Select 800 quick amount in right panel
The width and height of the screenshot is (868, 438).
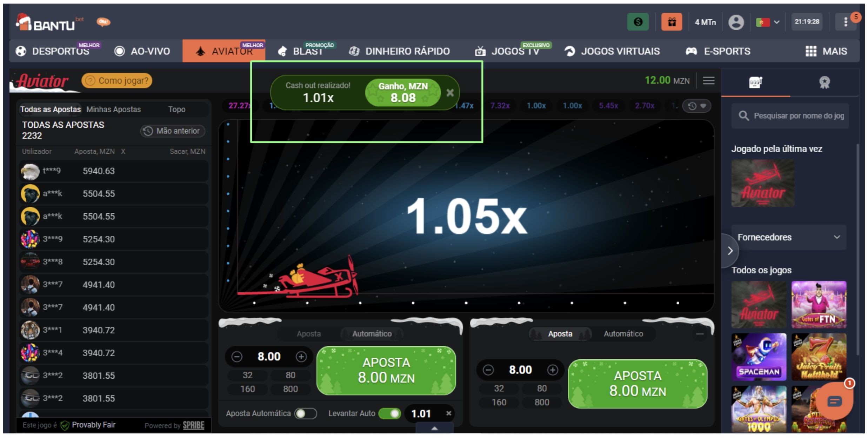541,402
